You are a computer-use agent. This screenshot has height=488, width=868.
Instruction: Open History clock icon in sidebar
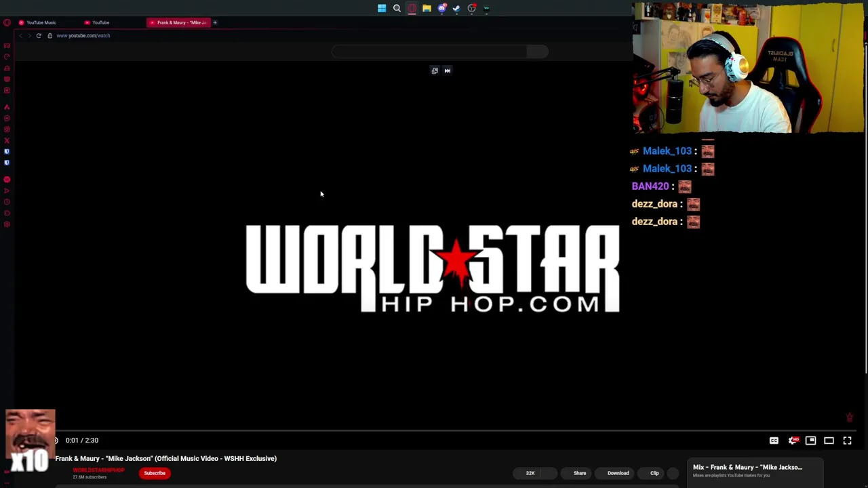point(7,202)
